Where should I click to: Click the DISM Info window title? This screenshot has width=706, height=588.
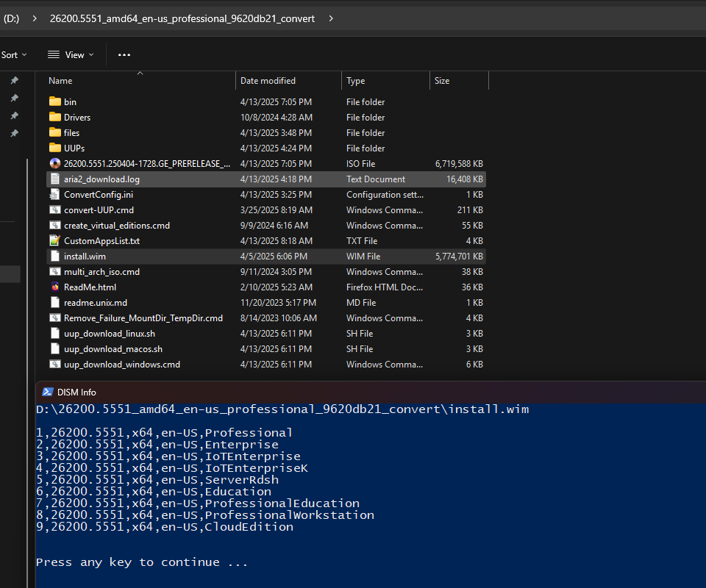[76, 392]
